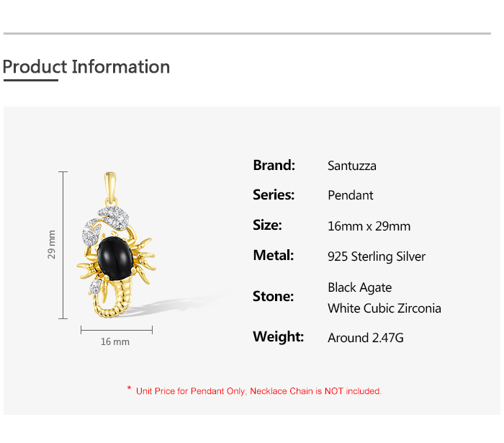Click the White Cubic Zirconia text

pyautogui.click(x=384, y=308)
